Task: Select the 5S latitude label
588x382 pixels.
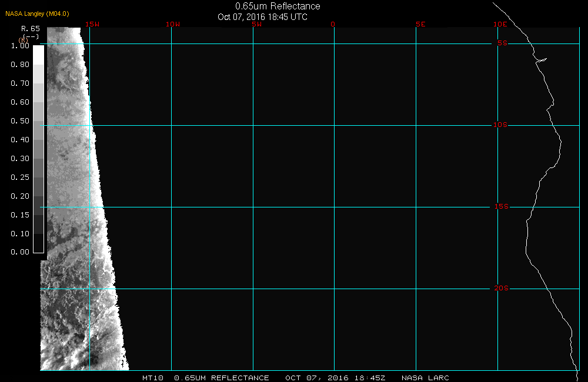Action: click(502, 43)
